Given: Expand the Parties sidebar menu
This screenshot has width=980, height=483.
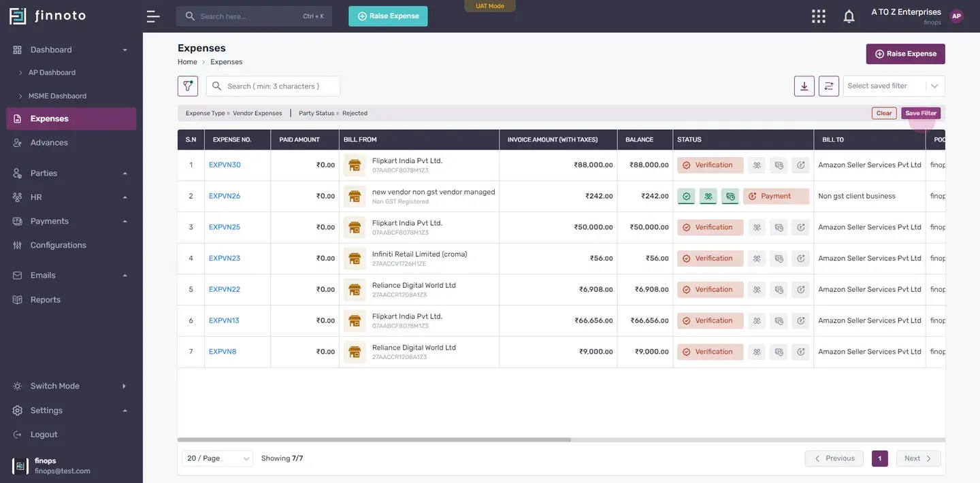Looking at the screenshot, I should pos(71,173).
